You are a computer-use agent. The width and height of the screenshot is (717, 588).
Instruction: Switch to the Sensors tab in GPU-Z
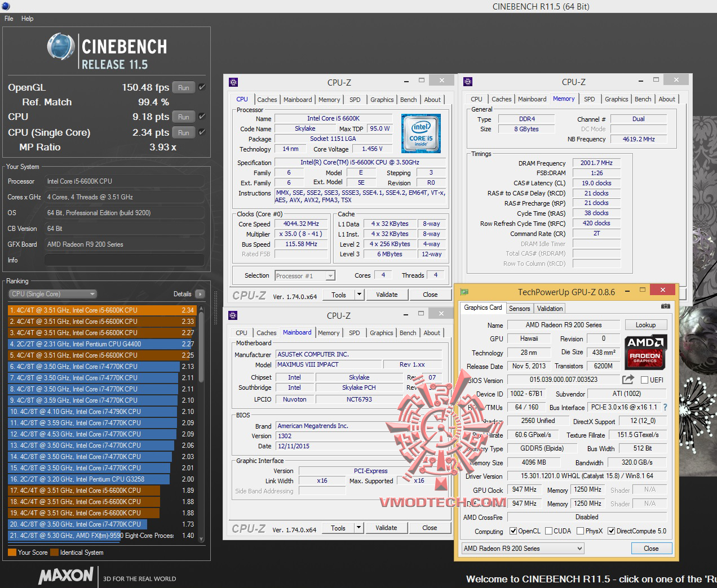click(519, 309)
